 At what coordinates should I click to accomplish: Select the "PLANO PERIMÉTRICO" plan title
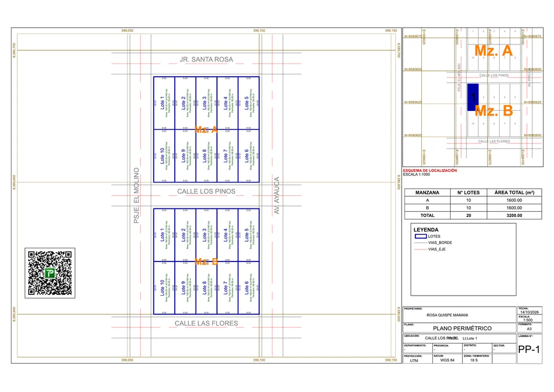click(462, 328)
